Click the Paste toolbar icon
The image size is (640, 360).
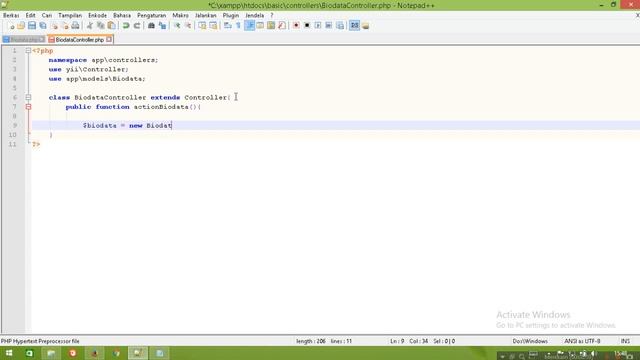(x=111, y=26)
